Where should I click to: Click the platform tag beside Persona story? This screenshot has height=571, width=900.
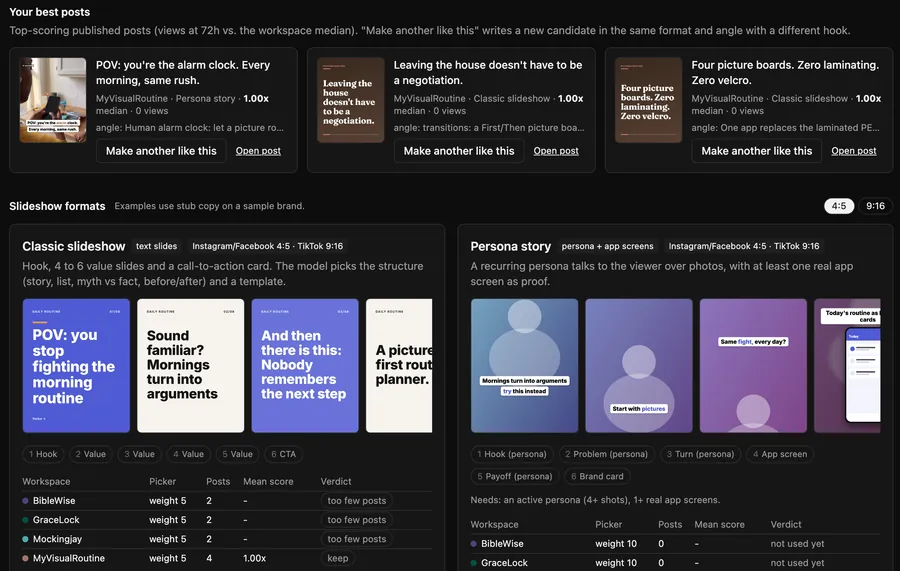[x=744, y=246]
